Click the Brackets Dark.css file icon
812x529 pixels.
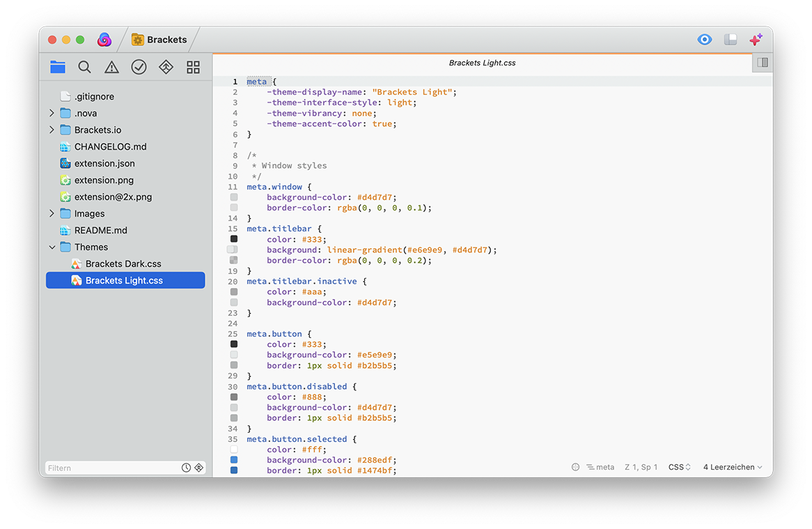coord(76,263)
